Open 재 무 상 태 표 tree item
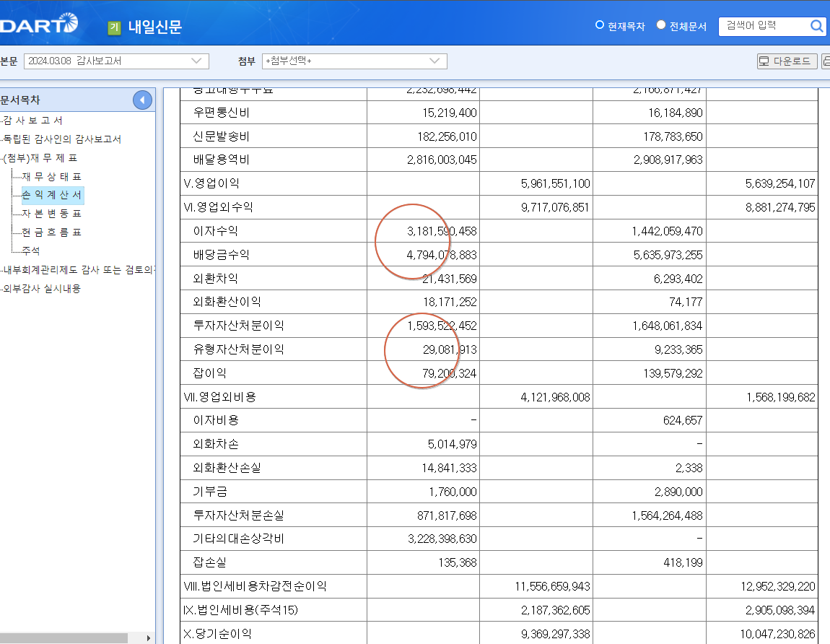The width and height of the screenshot is (830, 644). pos(51,176)
